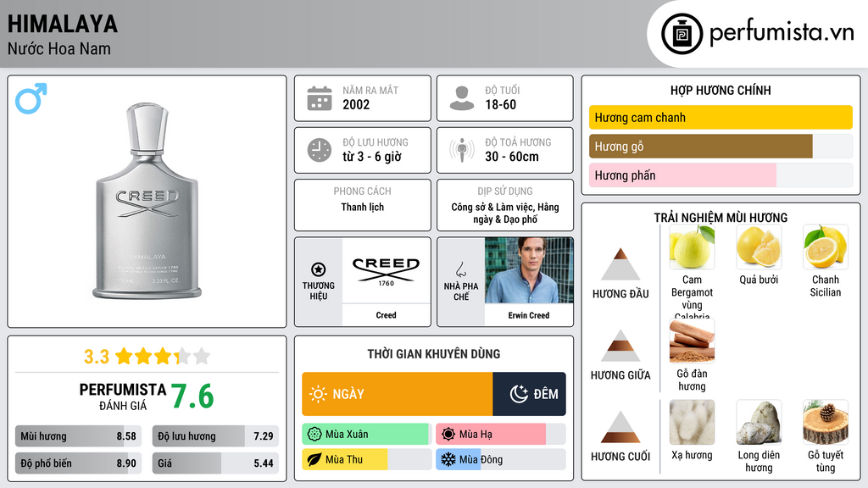The image size is (868, 488).
Task: Click the leaf icon for Mùa Thu
Action: (314, 460)
